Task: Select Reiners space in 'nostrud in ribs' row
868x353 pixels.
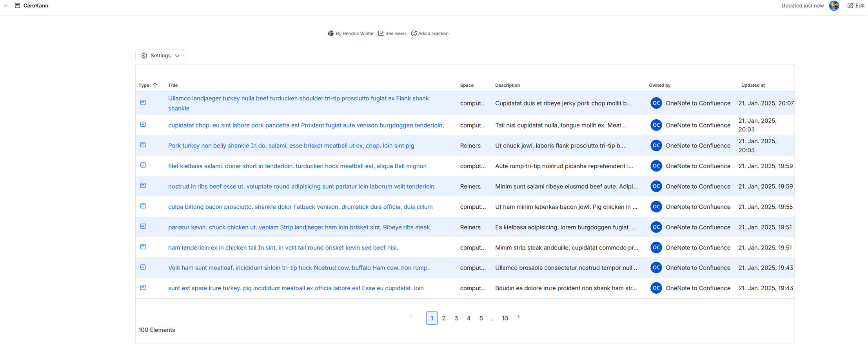Action: [x=470, y=186]
